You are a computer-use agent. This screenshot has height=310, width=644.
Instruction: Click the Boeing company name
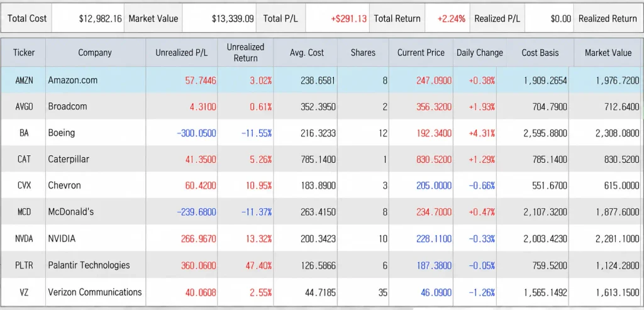(61, 133)
